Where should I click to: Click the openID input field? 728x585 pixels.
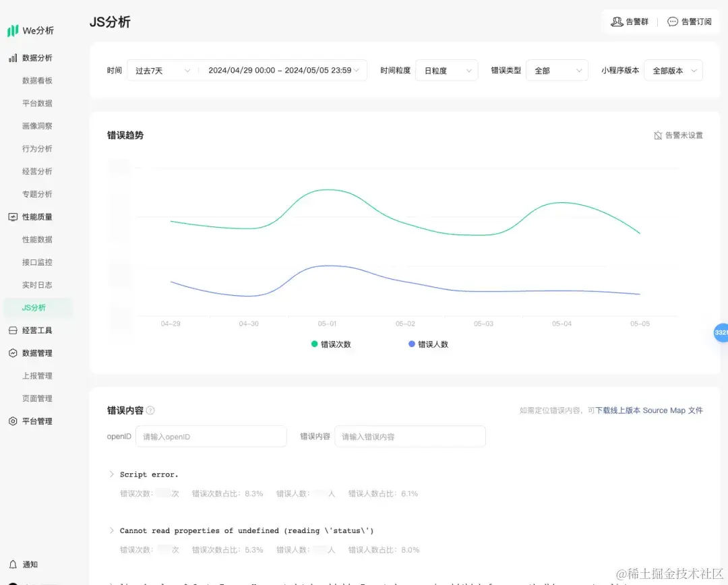(211, 437)
